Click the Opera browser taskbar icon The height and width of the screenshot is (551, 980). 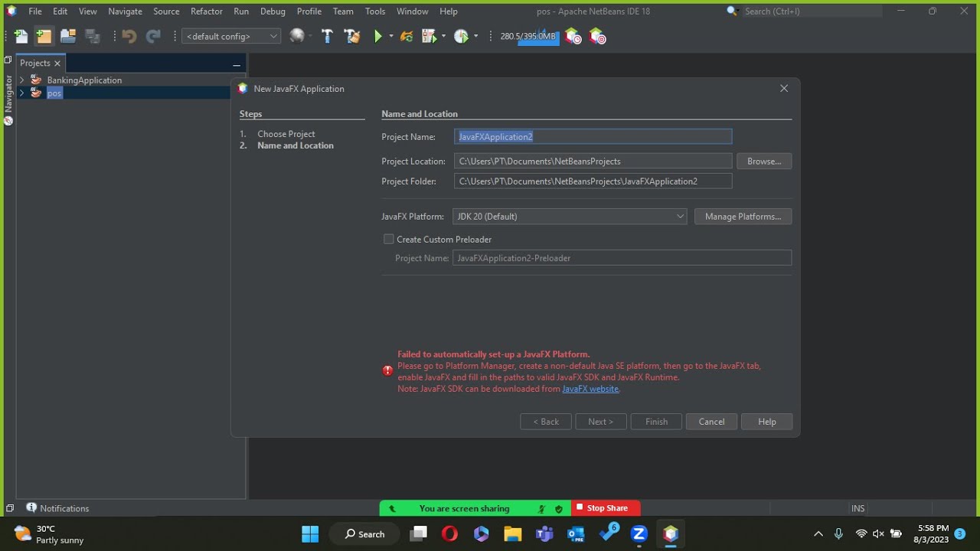pos(449,533)
